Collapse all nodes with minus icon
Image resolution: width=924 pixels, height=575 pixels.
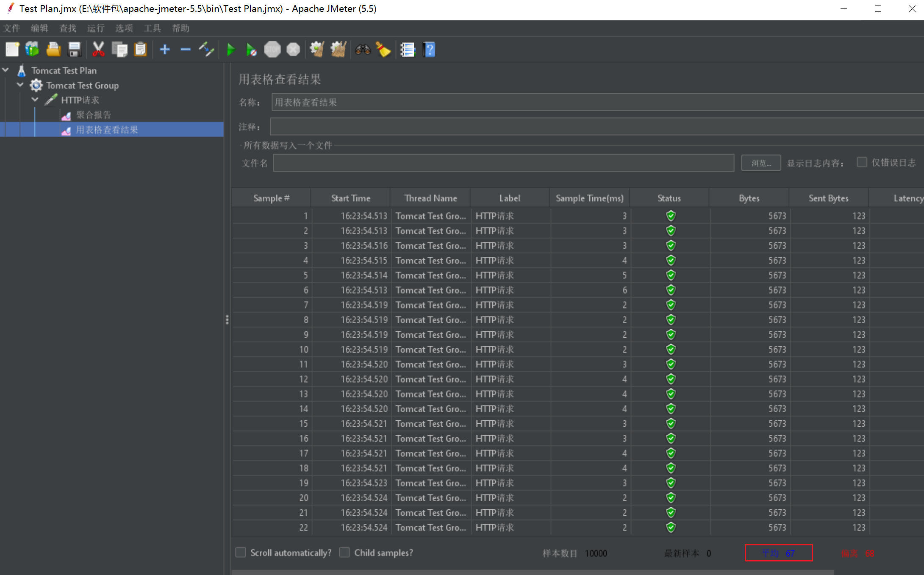point(186,50)
